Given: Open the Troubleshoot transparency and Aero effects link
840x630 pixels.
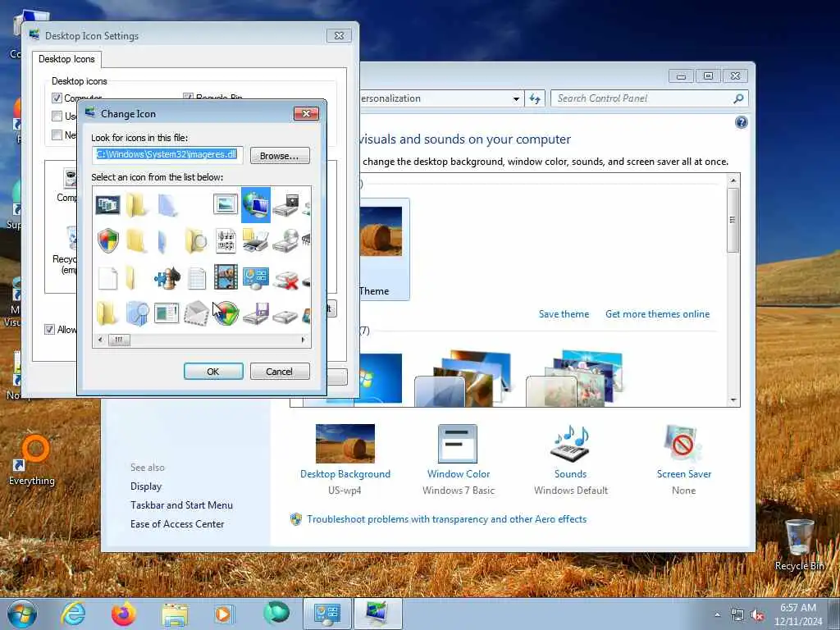Looking at the screenshot, I should point(446,519).
